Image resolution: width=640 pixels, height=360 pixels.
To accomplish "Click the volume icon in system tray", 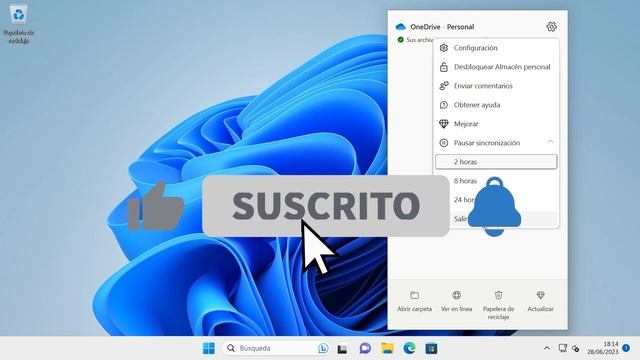I will click(576, 349).
